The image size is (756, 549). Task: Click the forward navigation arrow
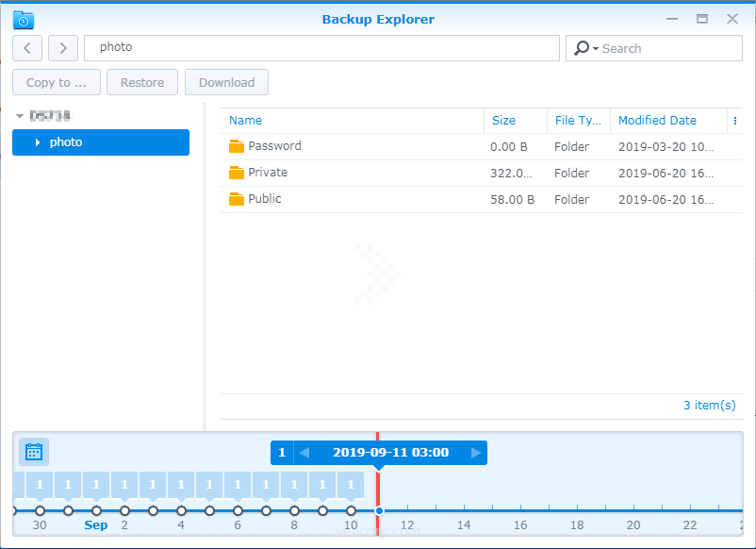coord(63,48)
